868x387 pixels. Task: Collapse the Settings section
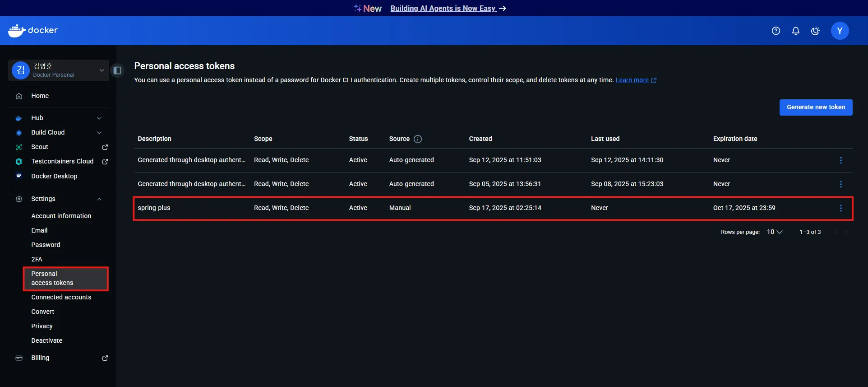click(99, 199)
